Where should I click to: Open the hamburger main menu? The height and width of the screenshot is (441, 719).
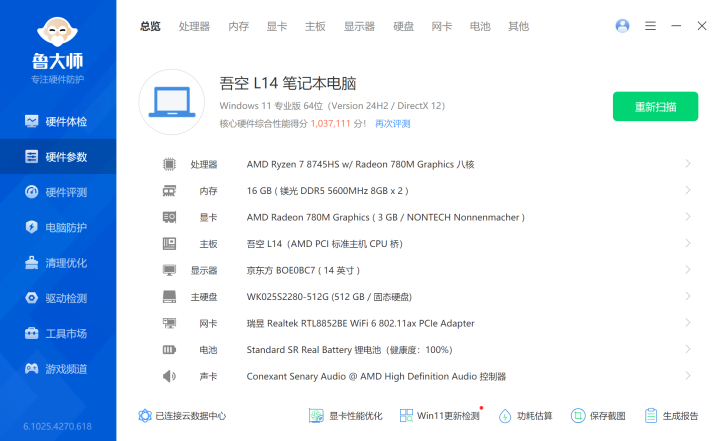pyautogui.click(x=650, y=26)
